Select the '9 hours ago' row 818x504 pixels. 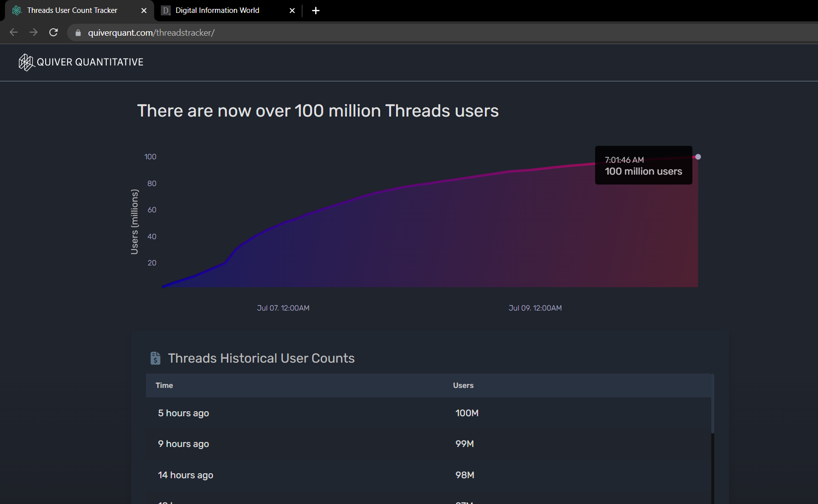tap(428, 444)
